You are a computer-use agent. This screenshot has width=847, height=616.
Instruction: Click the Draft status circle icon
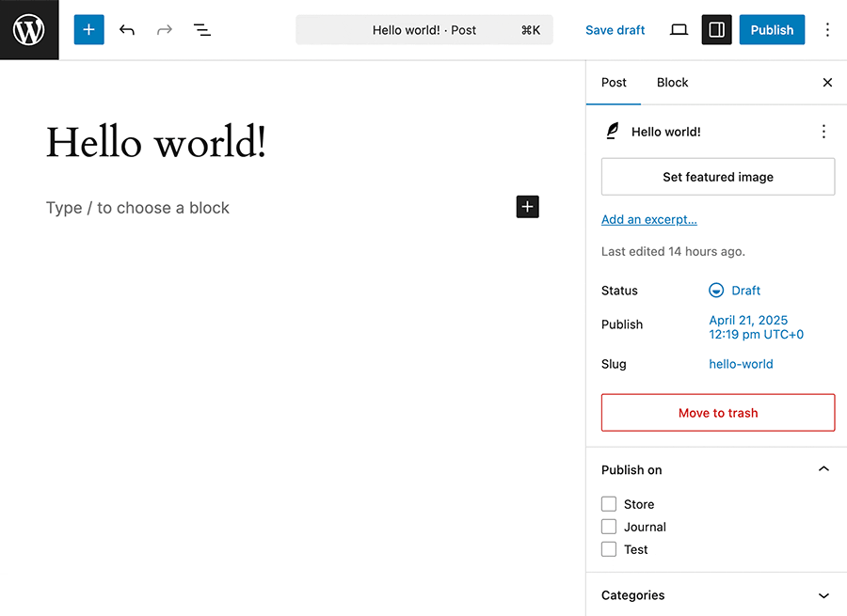pyautogui.click(x=716, y=291)
